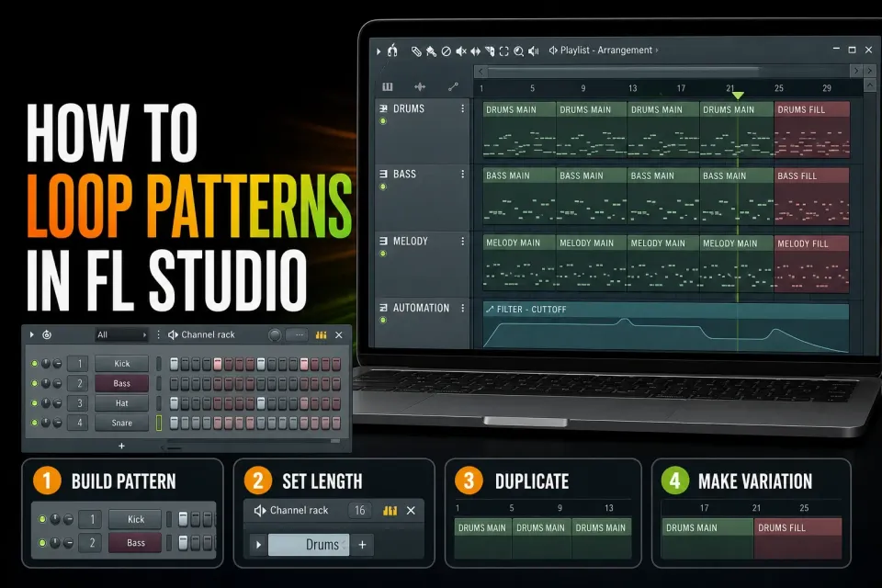Select the dashed-square Select tool
Screen dimensions: 882x588
(x=504, y=51)
